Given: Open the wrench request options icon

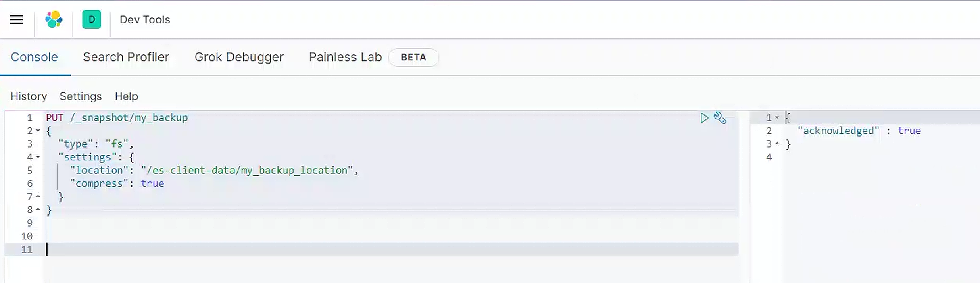Looking at the screenshot, I should [720, 118].
